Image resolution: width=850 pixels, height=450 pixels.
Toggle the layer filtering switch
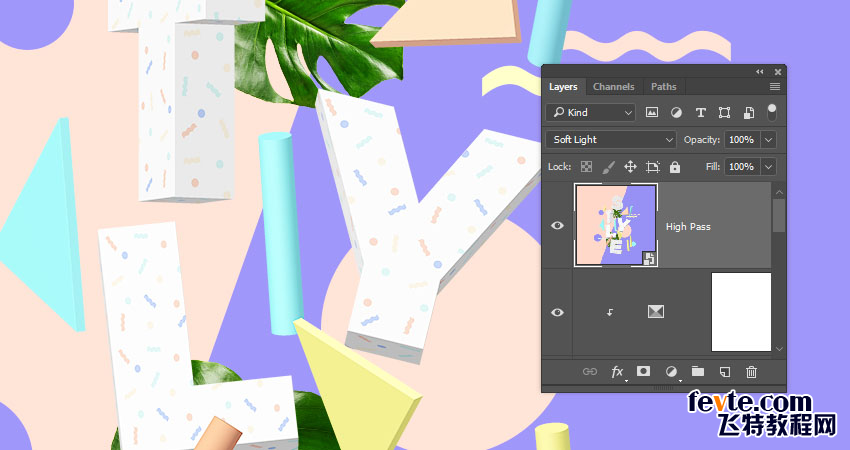(772, 111)
